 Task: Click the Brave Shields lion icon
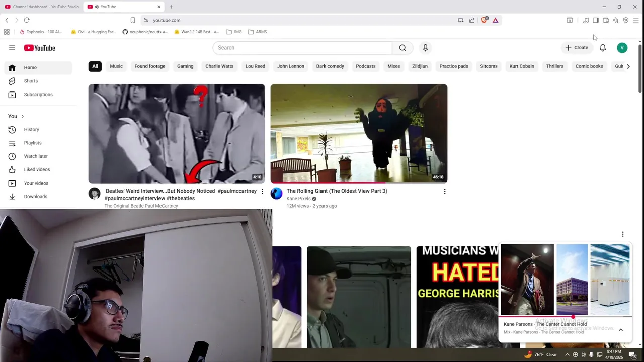[484, 20]
